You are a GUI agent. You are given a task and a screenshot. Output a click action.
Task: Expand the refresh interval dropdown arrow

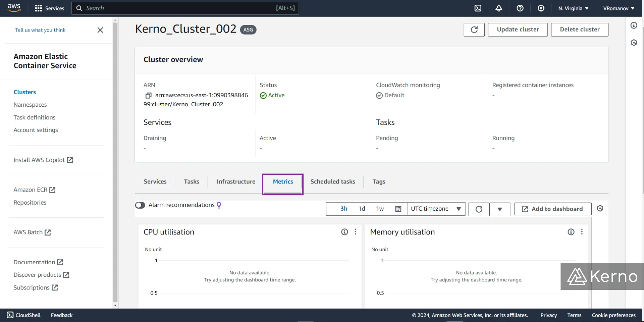(x=500, y=209)
